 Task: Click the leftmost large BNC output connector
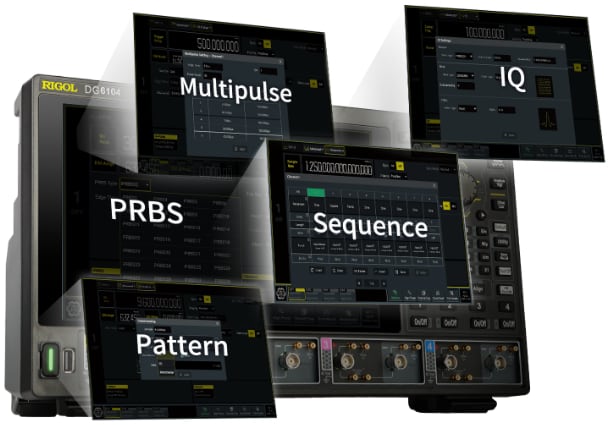point(289,361)
